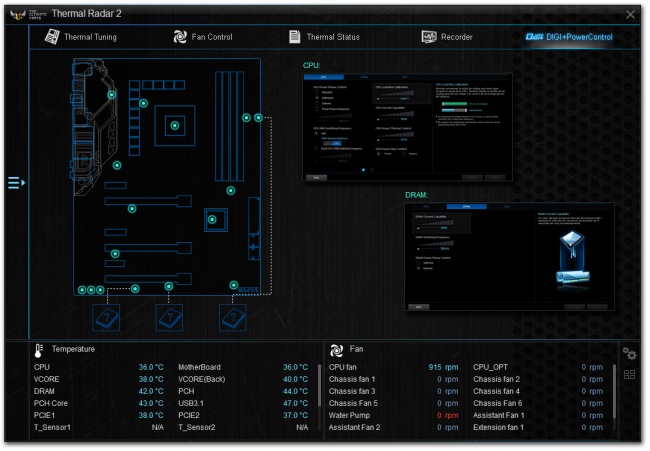
Task: Click the third unknown thermal sensor icon
Action: [x=233, y=317]
